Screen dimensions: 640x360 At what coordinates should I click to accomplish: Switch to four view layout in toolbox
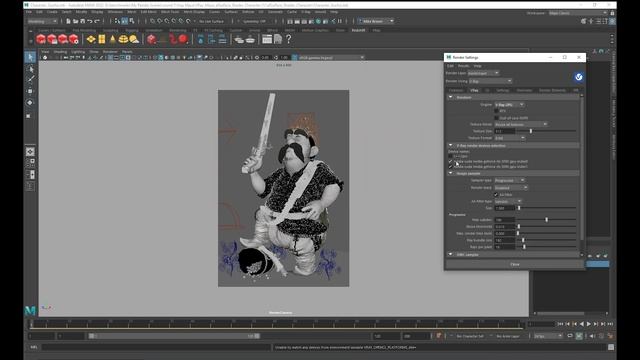tap(30, 163)
